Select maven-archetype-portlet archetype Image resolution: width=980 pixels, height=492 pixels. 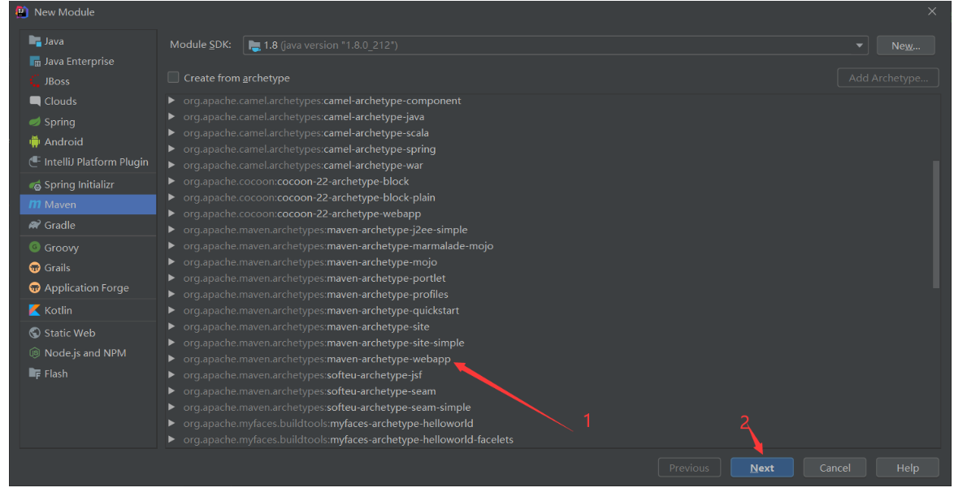(314, 278)
